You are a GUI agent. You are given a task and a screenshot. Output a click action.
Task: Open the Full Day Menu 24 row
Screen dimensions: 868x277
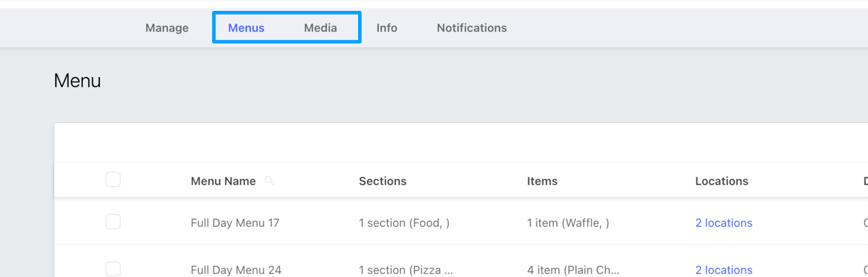pos(236,270)
